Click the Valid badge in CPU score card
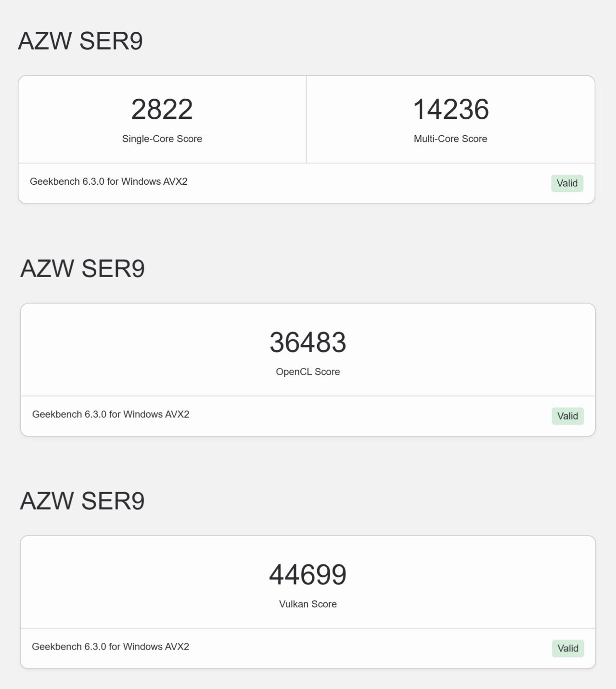The image size is (616, 689). (x=567, y=183)
